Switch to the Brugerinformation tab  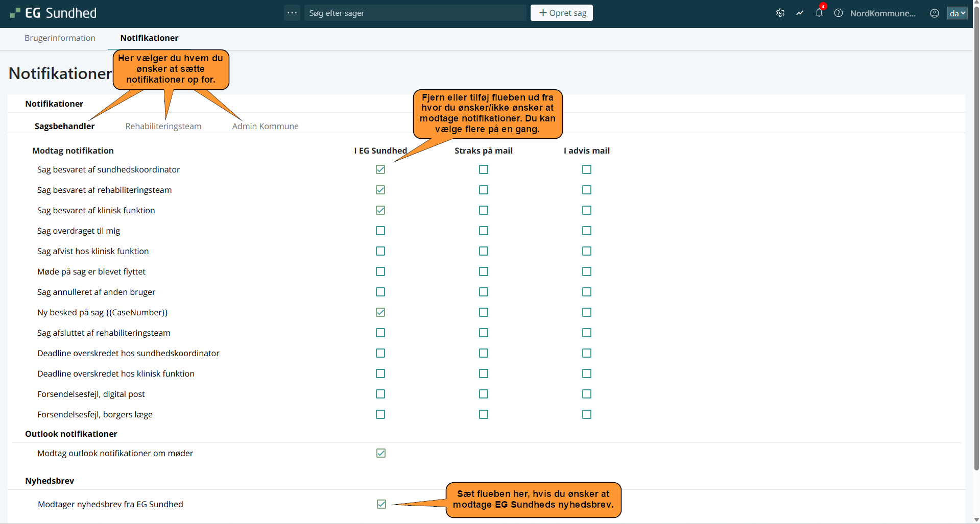60,38
